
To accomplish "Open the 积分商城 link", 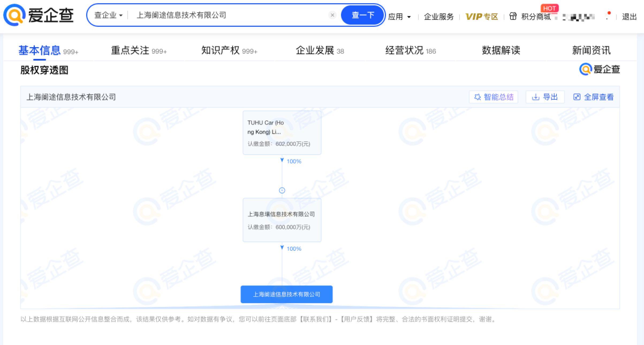I will point(536,17).
